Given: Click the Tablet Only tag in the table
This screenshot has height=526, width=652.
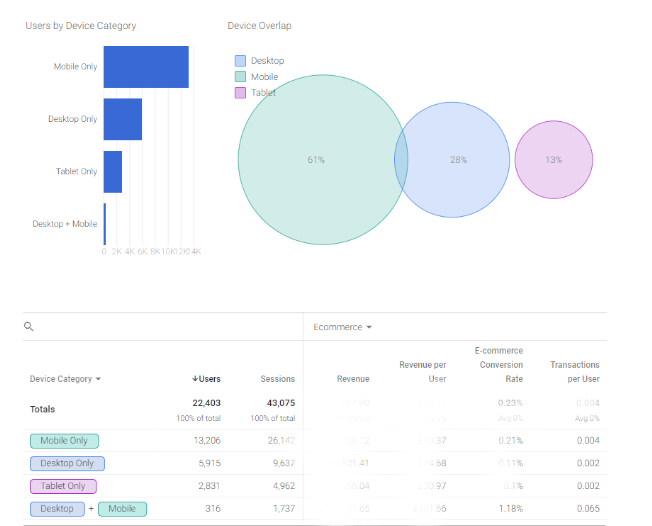Looking at the screenshot, I should pyautogui.click(x=63, y=486).
